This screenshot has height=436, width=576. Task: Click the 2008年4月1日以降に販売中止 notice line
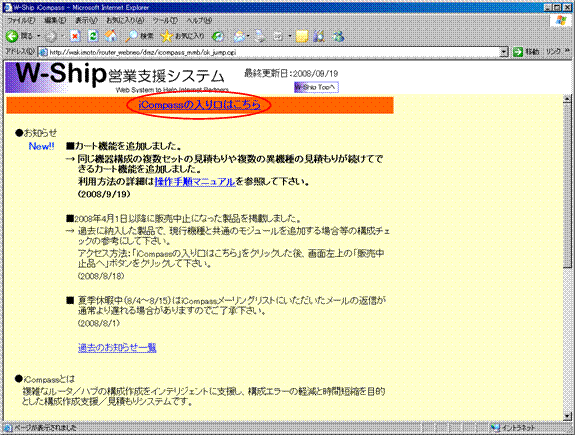184,219
